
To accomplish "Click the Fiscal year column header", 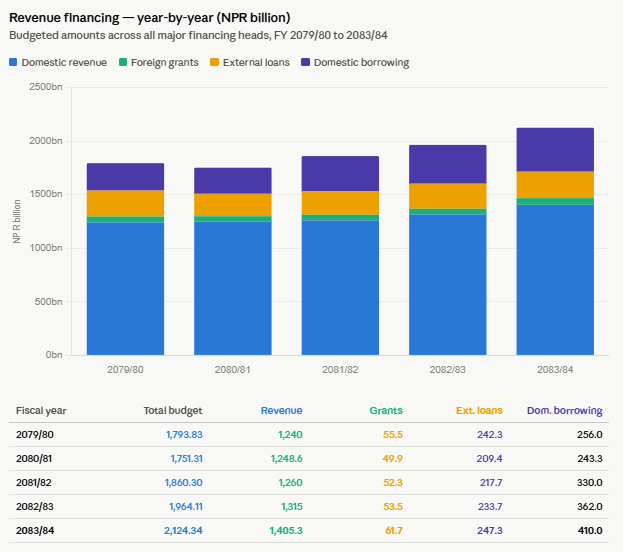I will [41, 411].
